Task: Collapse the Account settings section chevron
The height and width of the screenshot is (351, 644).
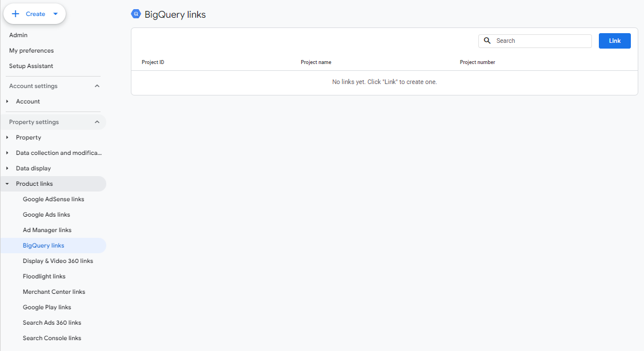Action: pos(97,86)
